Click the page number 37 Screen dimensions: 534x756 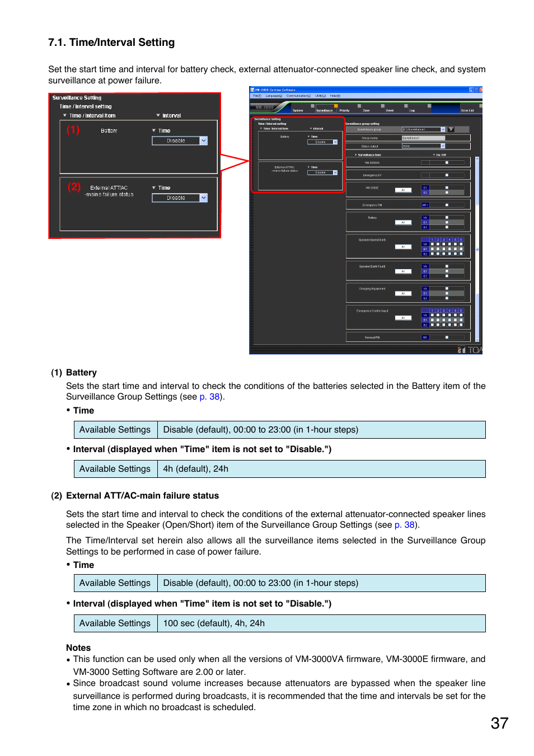click(x=500, y=724)
